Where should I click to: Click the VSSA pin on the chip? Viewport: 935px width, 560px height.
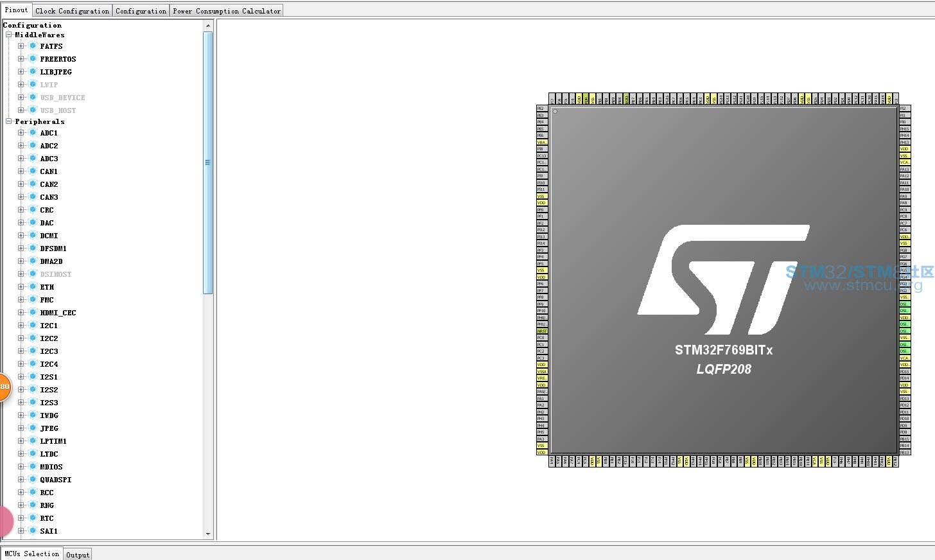(542, 372)
